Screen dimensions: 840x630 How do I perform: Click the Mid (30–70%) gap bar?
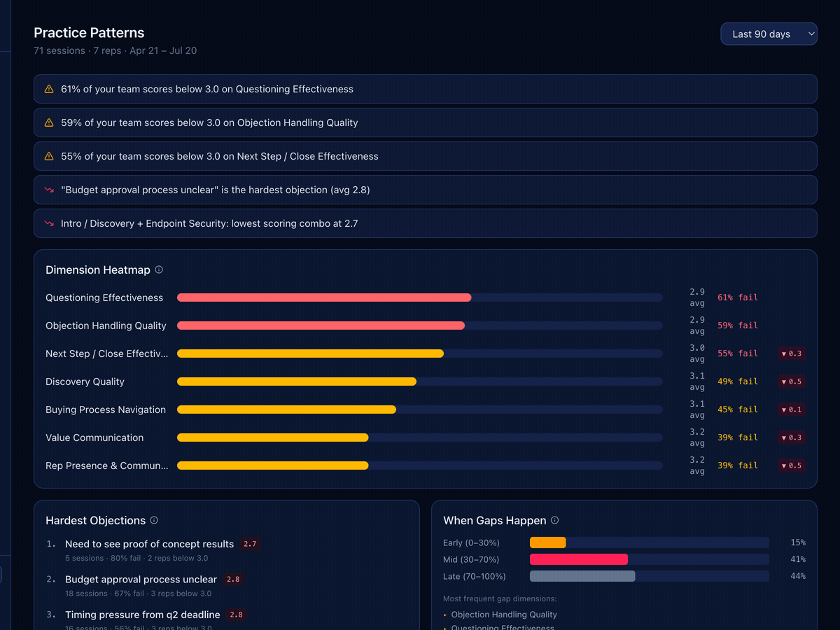[x=650, y=559]
